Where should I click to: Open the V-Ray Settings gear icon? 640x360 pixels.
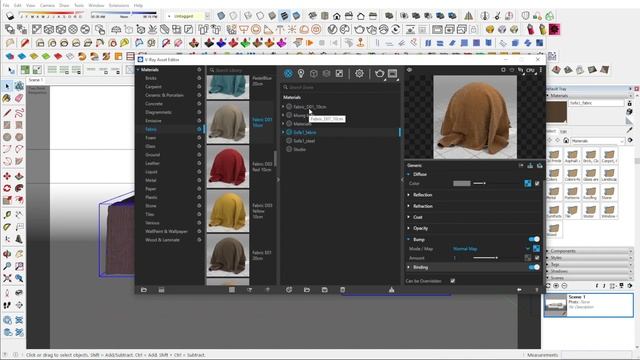(x=359, y=73)
